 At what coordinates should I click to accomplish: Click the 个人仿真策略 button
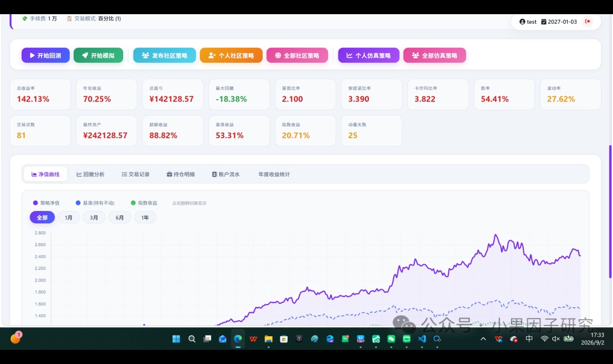tap(369, 56)
